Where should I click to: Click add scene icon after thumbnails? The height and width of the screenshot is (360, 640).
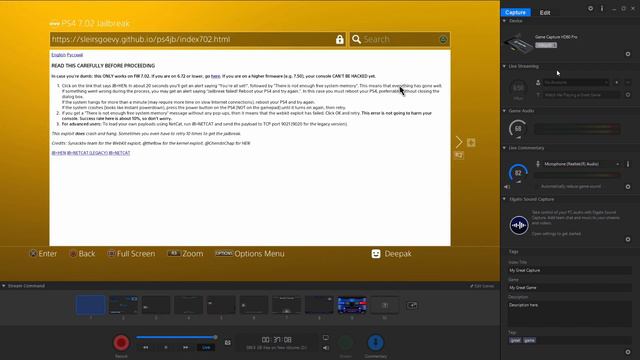(412, 305)
